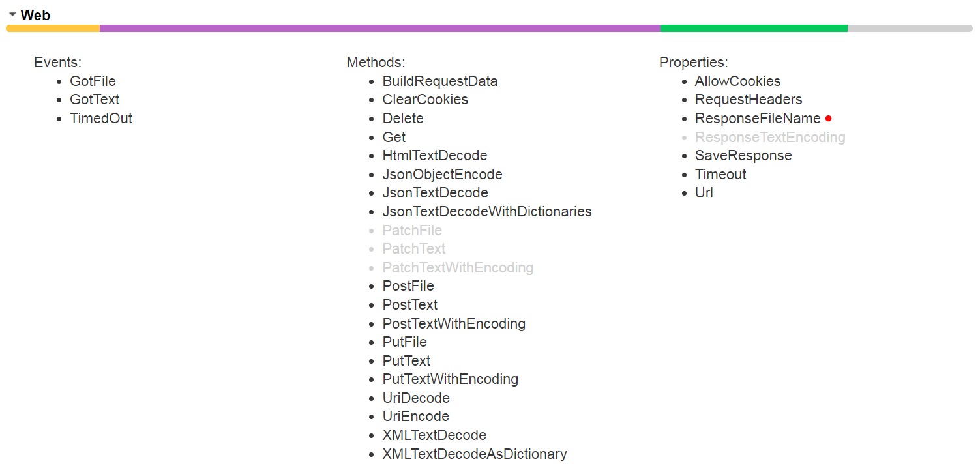Click the purple segment of the bar
Screen dimensions: 980x468
[379, 29]
